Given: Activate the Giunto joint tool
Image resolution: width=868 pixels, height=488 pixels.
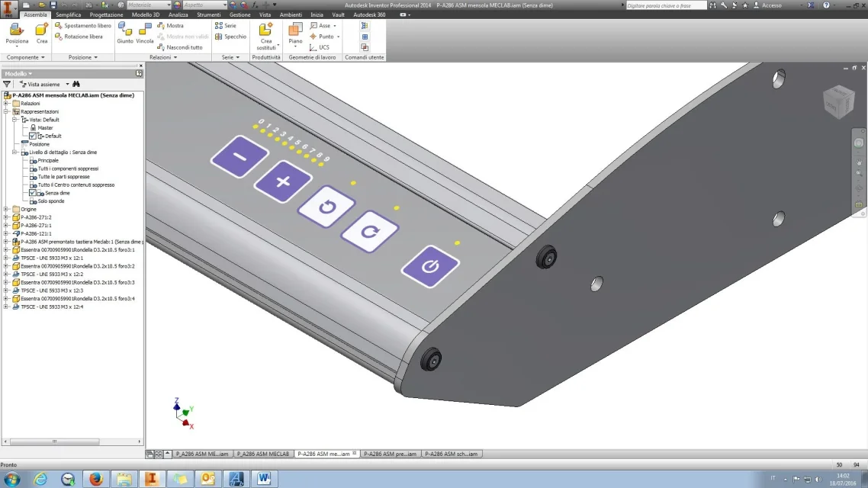Looking at the screenshot, I should click(x=125, y=34).
